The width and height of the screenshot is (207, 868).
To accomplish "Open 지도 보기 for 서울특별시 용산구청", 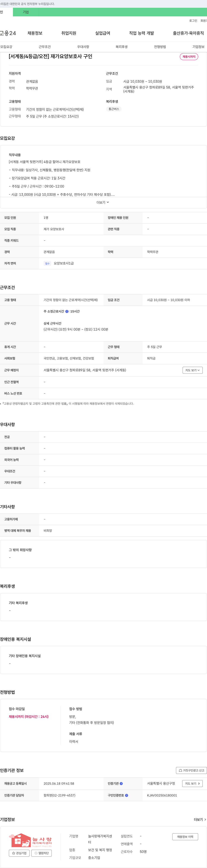I will [193, 783].
